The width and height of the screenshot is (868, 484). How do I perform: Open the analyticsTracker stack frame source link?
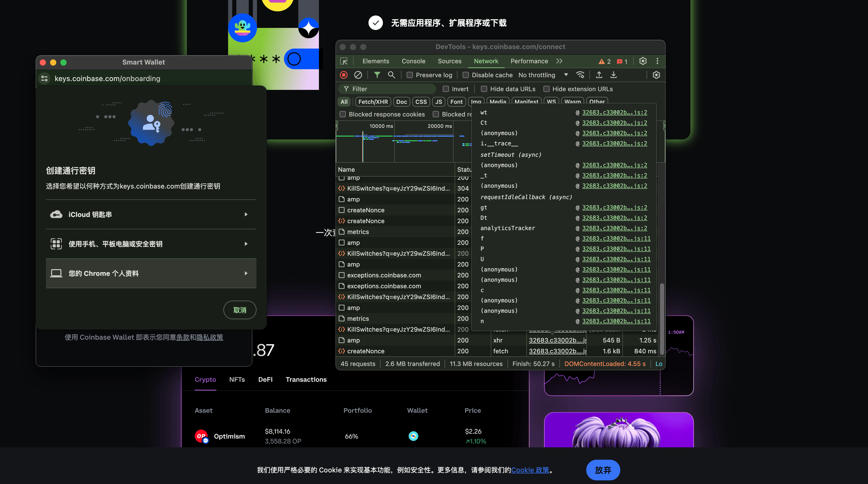coord(615,228)
